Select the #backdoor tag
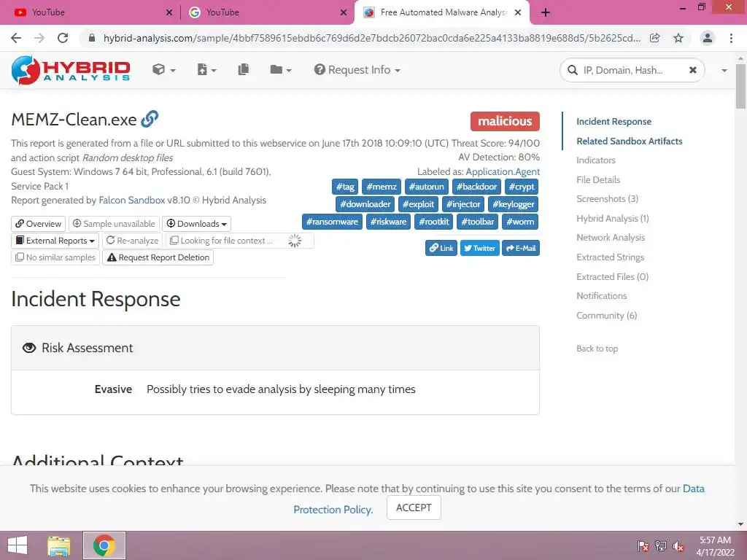This screenshot has height=560, width=747. pyautogui.click(x=476, y=187)
